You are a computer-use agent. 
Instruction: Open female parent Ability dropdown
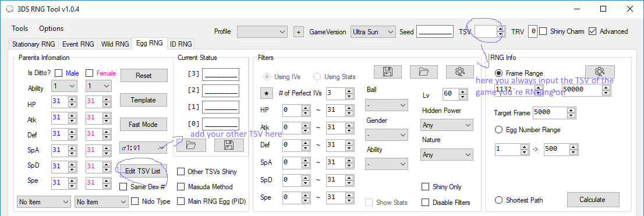pos(98,86)
